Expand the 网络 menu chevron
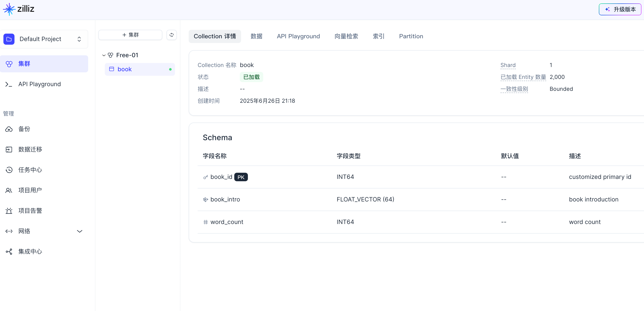 click(79, 231)
